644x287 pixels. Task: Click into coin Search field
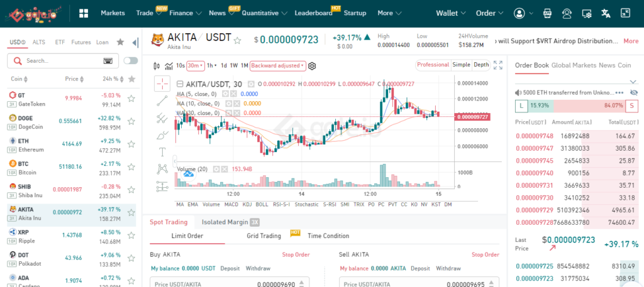(x=62, y=61)
